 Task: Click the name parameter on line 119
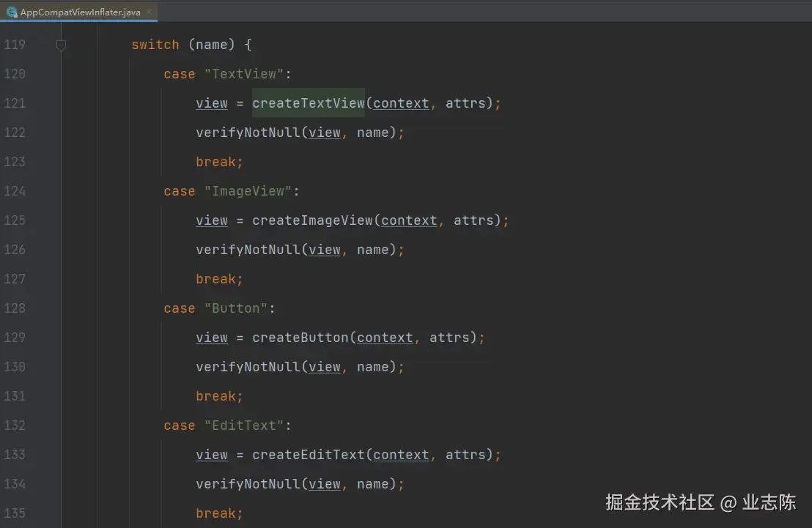(212, 45)
